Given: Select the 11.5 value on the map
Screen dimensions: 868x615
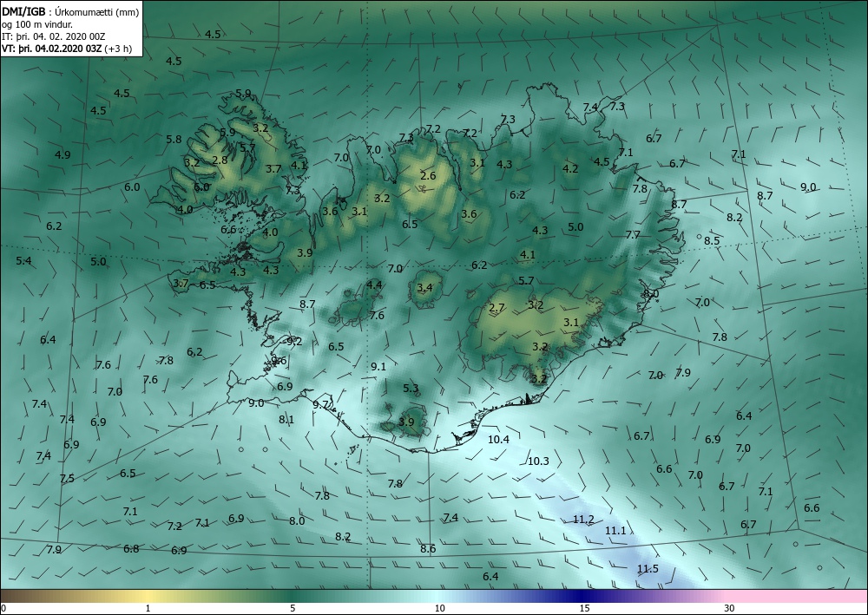Looking at the screenshot, I should click(648, 568).
